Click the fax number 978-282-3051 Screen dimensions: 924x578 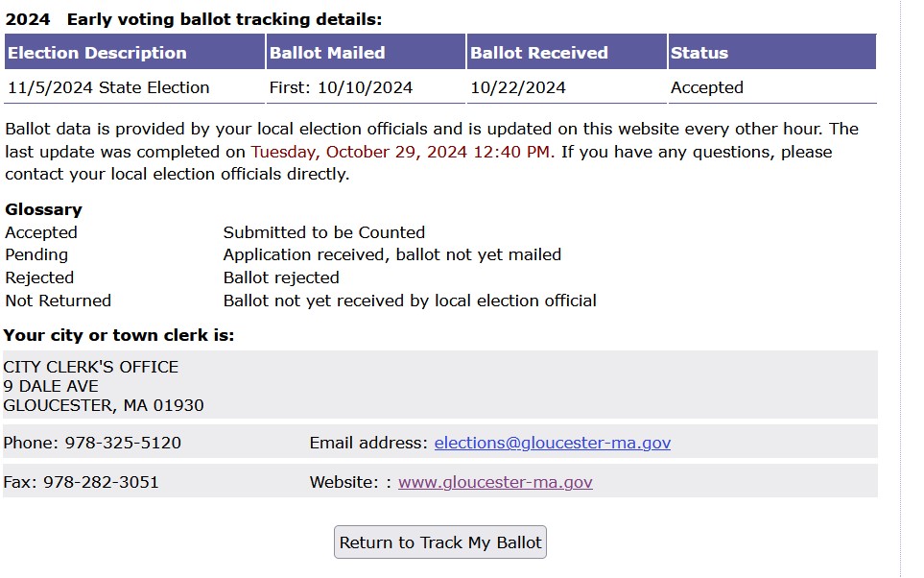click(101, 482)
